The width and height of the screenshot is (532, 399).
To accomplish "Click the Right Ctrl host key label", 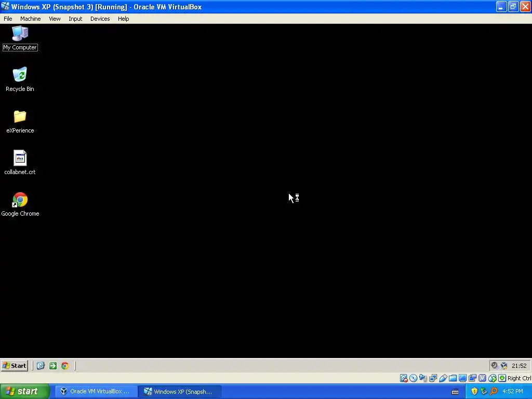I will pos(520,378).
